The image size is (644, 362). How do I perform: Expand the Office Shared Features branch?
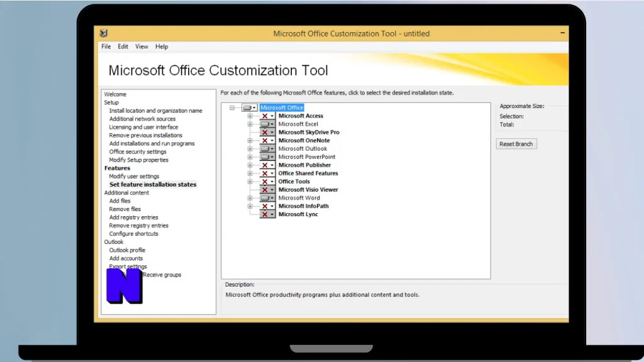(250, 173)
